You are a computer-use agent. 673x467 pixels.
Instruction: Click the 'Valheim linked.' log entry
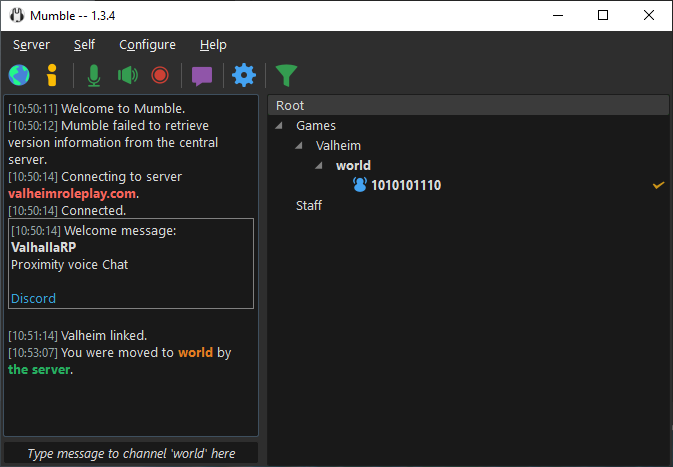point(104,336)
